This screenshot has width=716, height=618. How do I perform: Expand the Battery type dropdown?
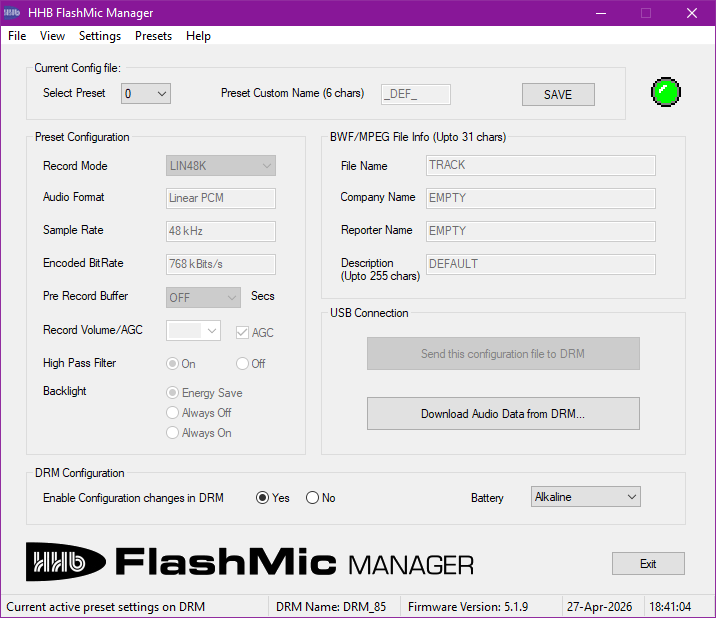[585, 497]
